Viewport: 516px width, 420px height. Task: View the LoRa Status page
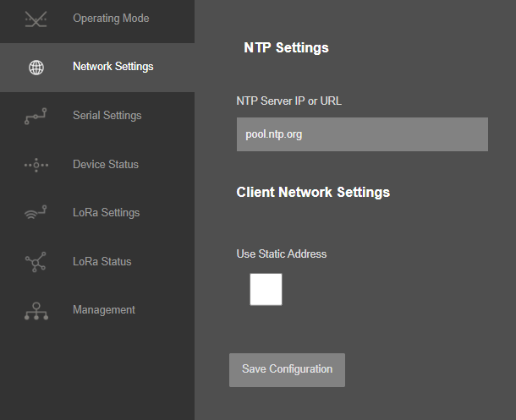[x=97, y=262]
